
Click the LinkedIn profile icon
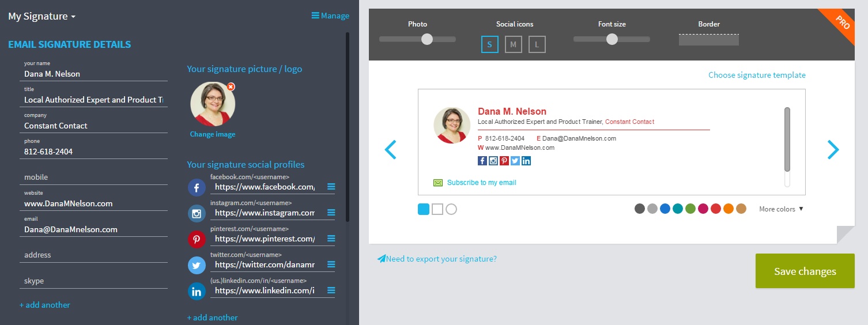pos(197,291)
